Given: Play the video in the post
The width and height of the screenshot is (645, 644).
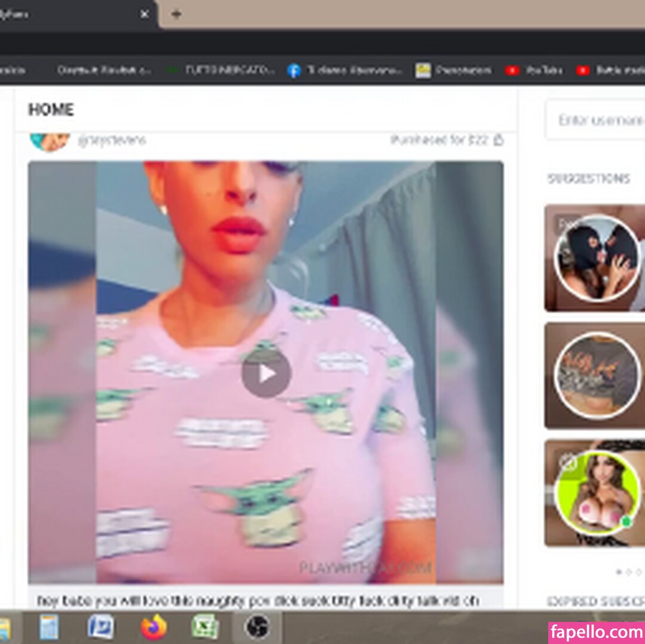Looking at the screenshot, I should [266, 374].
